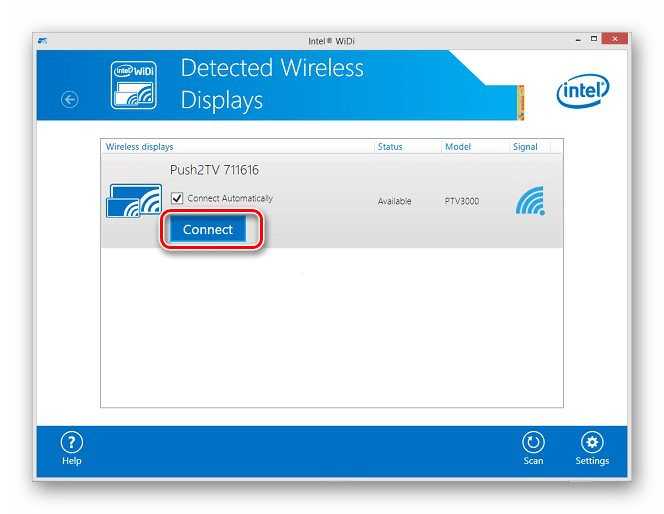Click the signal strength icon
Viewport: 664px width, 514px height.
pos(530,201)
